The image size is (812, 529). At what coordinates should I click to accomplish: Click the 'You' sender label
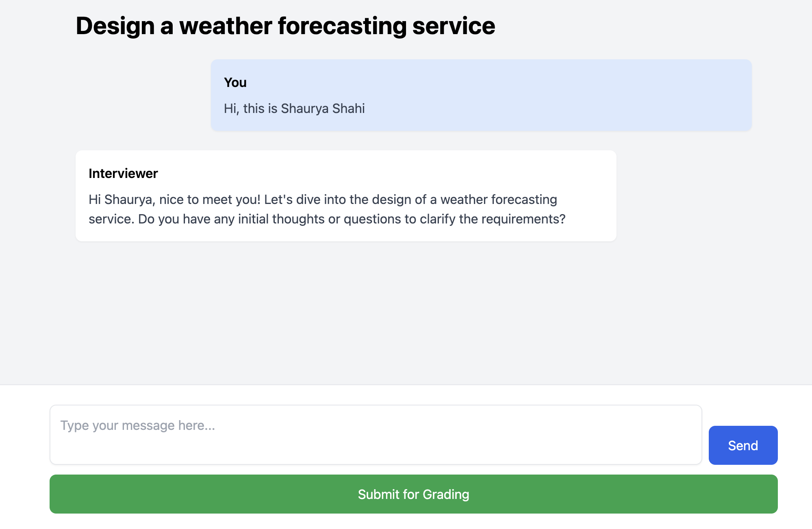point(235,82)
